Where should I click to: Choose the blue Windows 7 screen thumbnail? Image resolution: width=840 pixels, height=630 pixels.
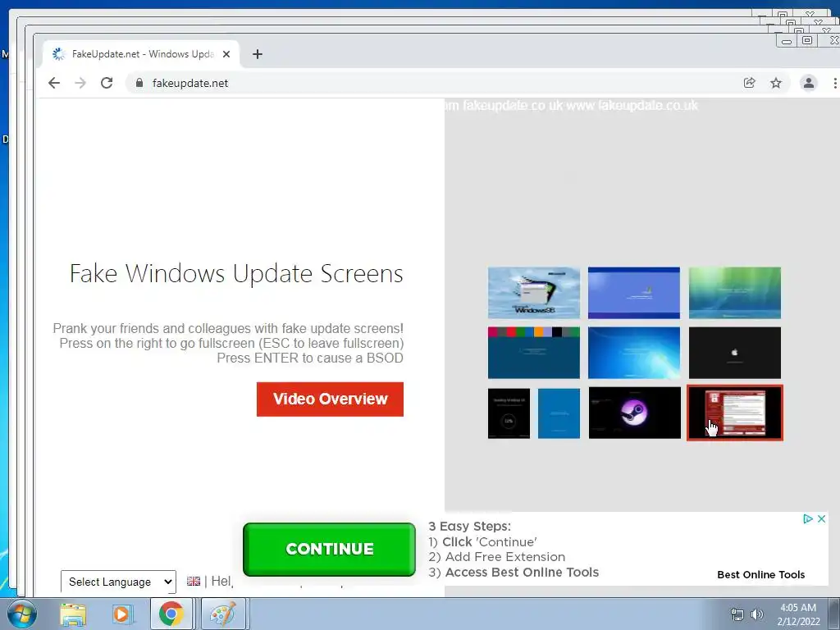pos(634,353)
